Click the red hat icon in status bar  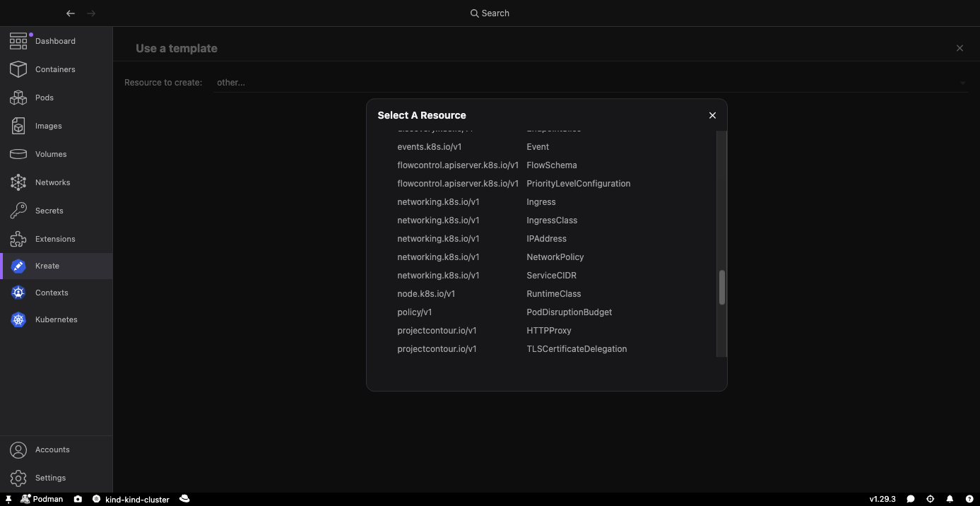coord(184,498)
